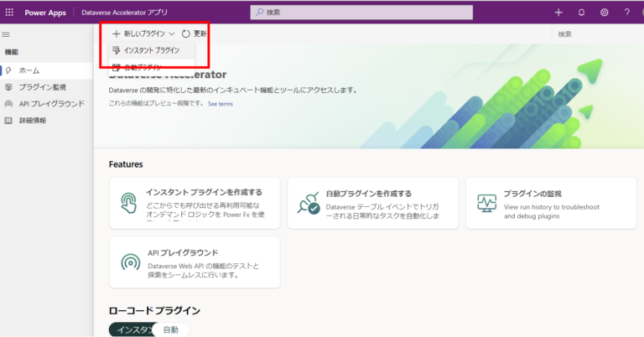The image size is (644, 337).
Task: Click the API プレイグラウンド card icon
Action: tap(130, 262)
